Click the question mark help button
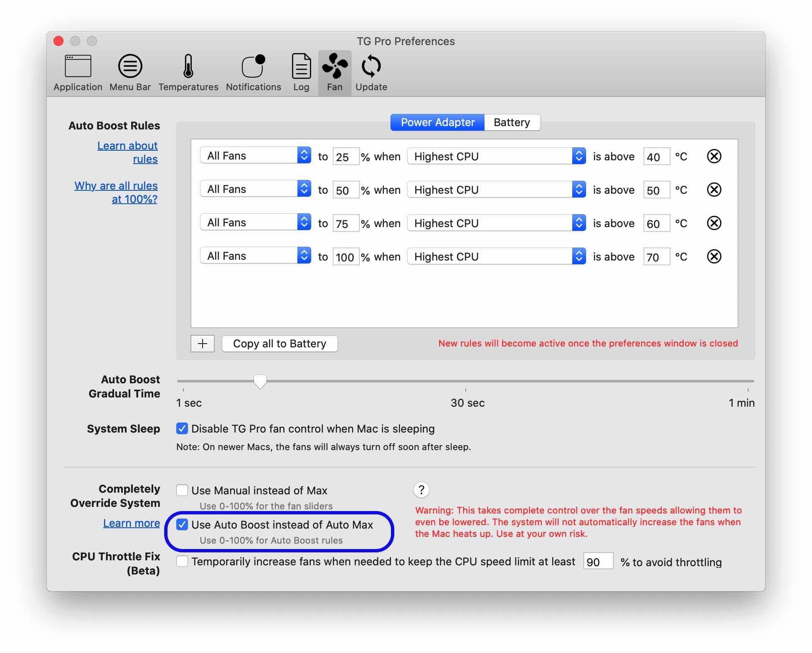This screenshot has height=653, width=812. pyautogui.click(x=421, y=490)
